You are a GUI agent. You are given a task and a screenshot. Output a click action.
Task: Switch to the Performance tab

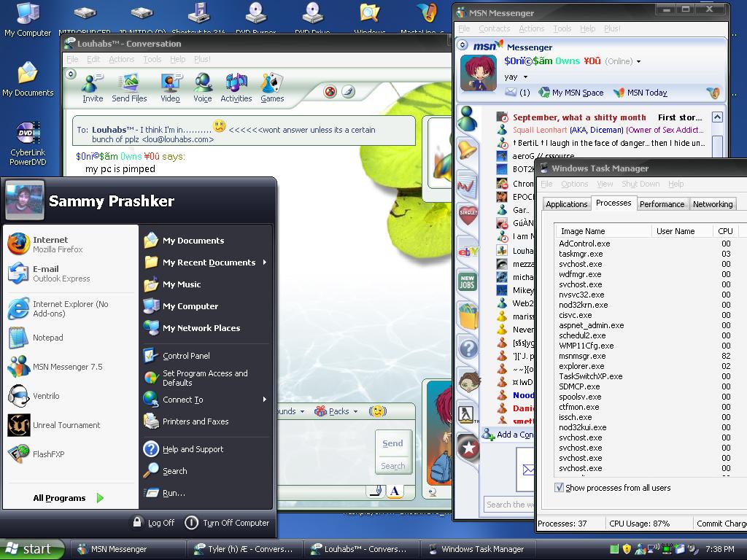[662, 204]
